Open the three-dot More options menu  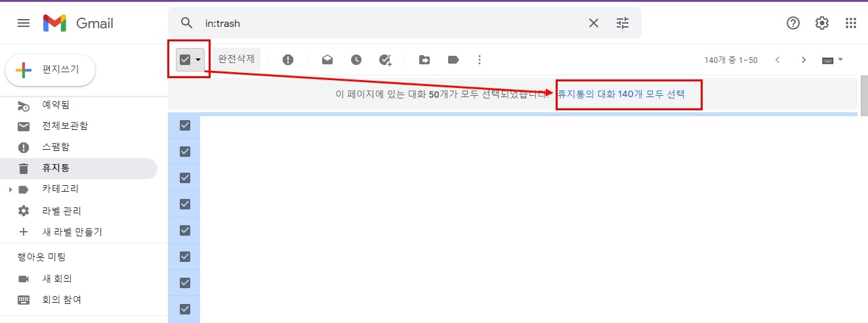pos(480,60)
